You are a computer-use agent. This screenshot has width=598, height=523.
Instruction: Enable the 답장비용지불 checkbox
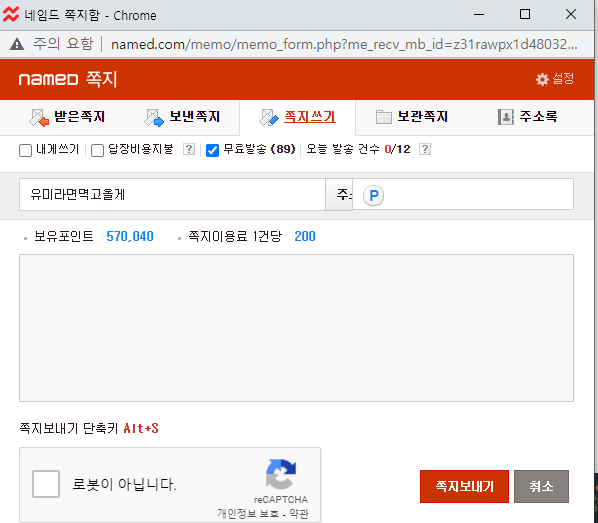coord(98,150)
